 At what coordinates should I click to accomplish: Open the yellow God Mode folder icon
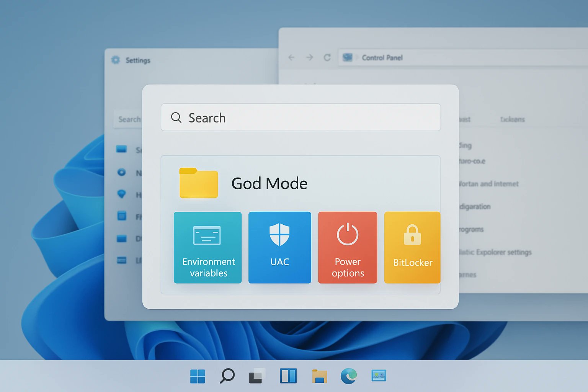point(199,183)
